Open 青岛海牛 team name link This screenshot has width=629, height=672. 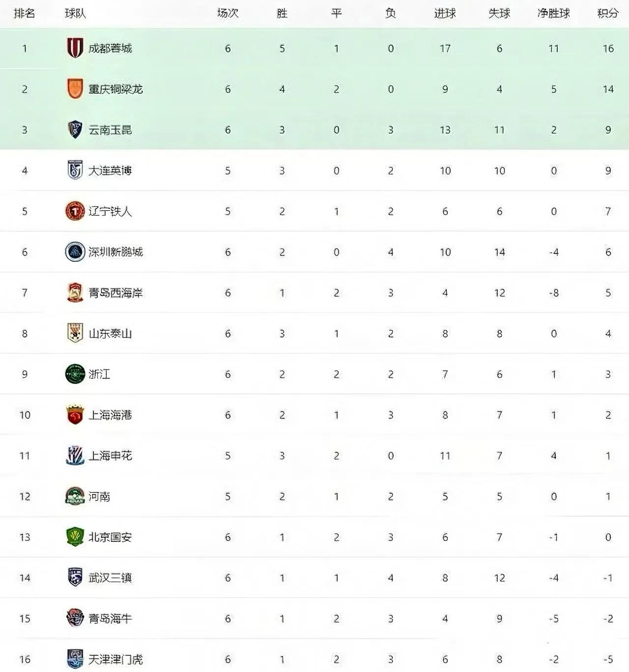pos(110,618)
